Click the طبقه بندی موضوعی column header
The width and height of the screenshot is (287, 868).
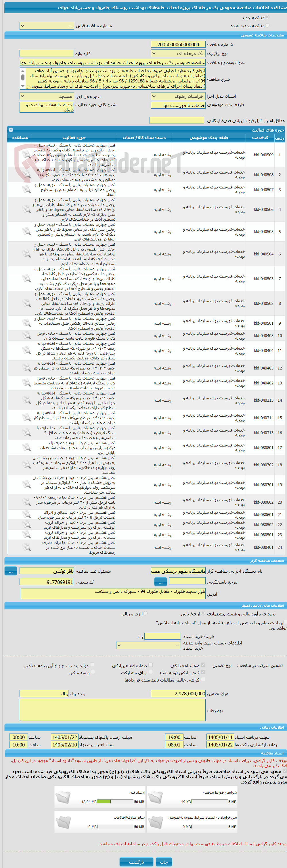209,137
